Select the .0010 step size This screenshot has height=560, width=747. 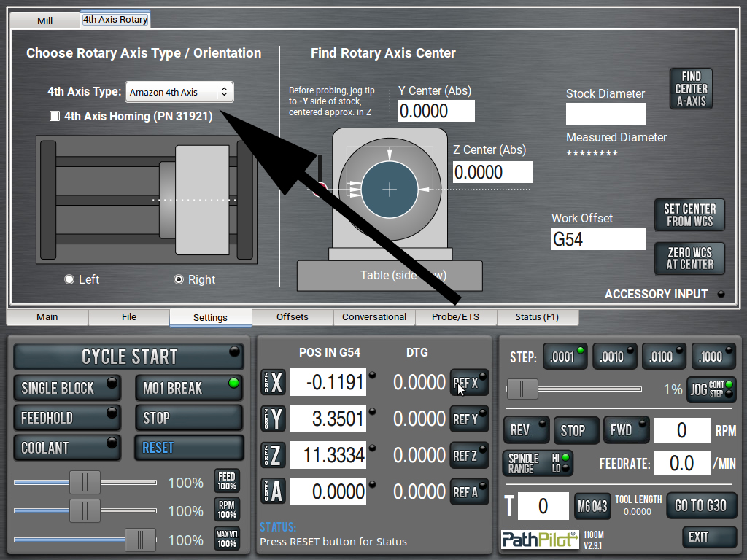(x=614, y=357)
